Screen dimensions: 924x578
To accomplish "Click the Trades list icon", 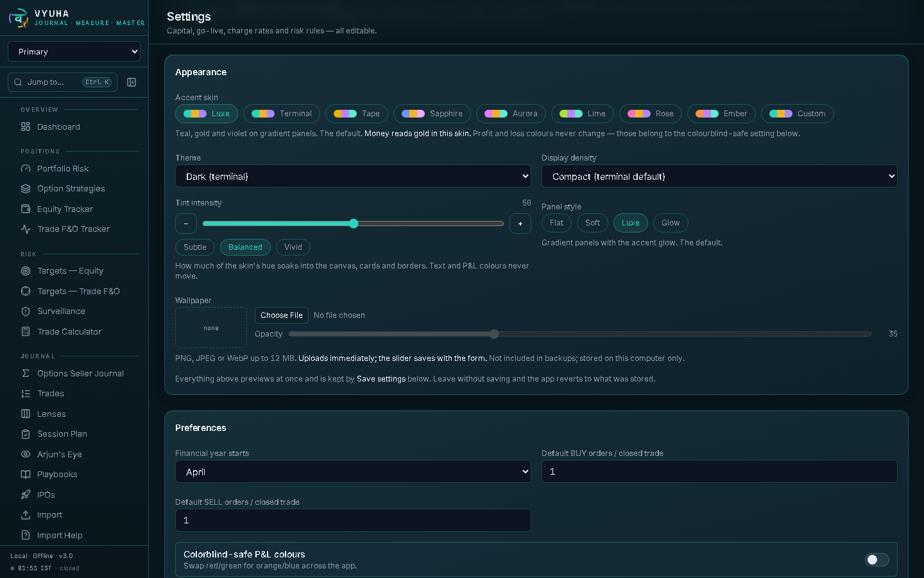I will coord(26,394).
